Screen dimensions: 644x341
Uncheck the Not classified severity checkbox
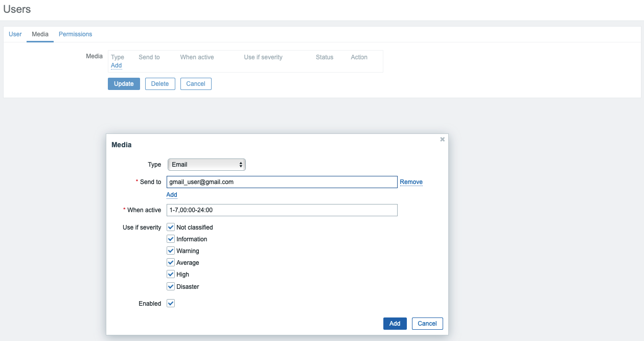click(x=171, y=227)
